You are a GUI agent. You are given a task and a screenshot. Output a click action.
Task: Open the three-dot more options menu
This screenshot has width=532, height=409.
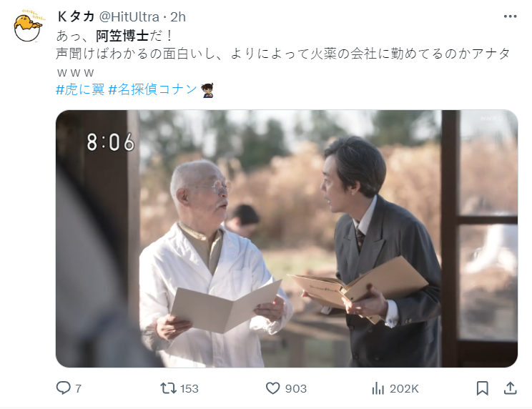510,16
